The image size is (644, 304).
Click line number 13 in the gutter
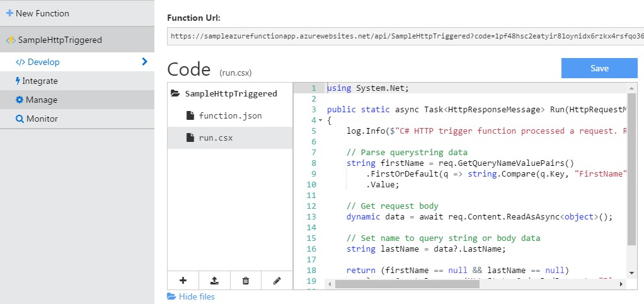pos(312,216)
